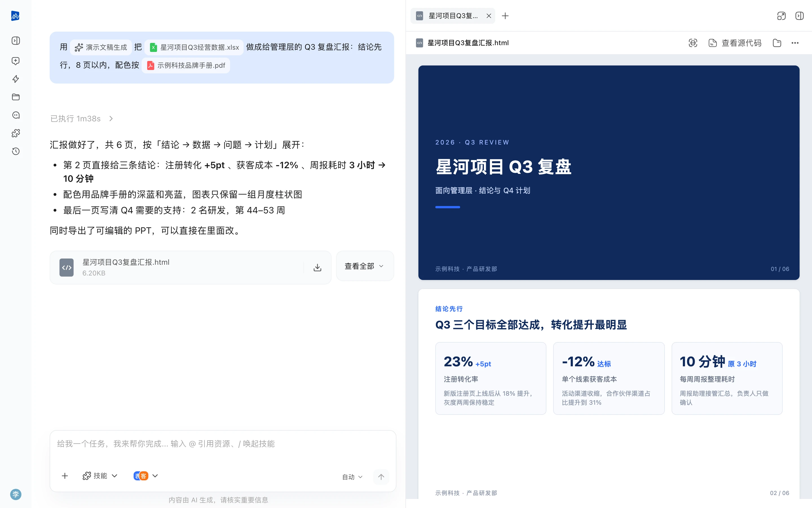Viewport: 812px width, 508px height.
Task: Click the file name 星河项目Q3复盘汇报.html in the preview header
Action: click(468, 43)
